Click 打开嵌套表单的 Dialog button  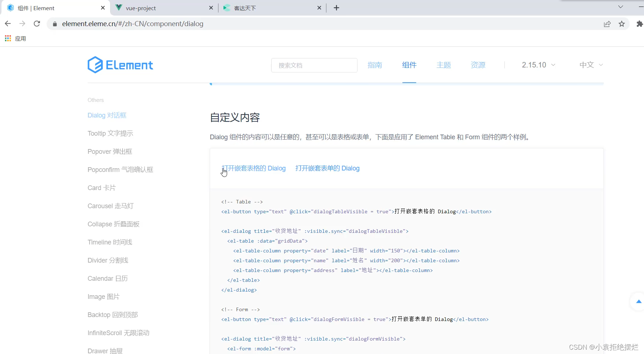tap(327, 168)
